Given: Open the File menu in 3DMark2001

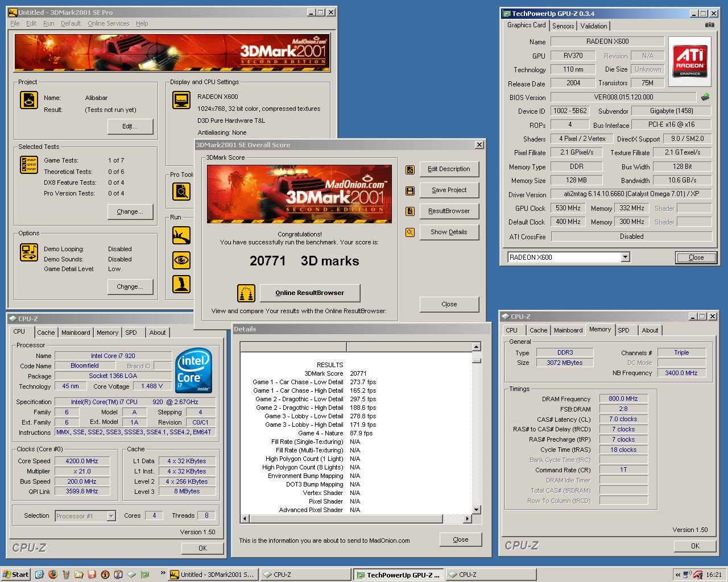Looking at the screenshot, I should 15,23.
